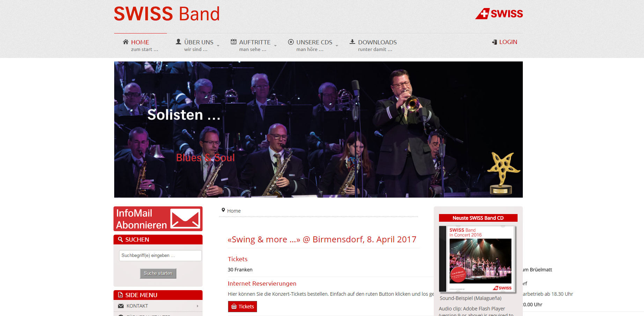Screen dimensions: 644x316
Task: Click the home house icon in navigation
Action: (x=126, y=42)
